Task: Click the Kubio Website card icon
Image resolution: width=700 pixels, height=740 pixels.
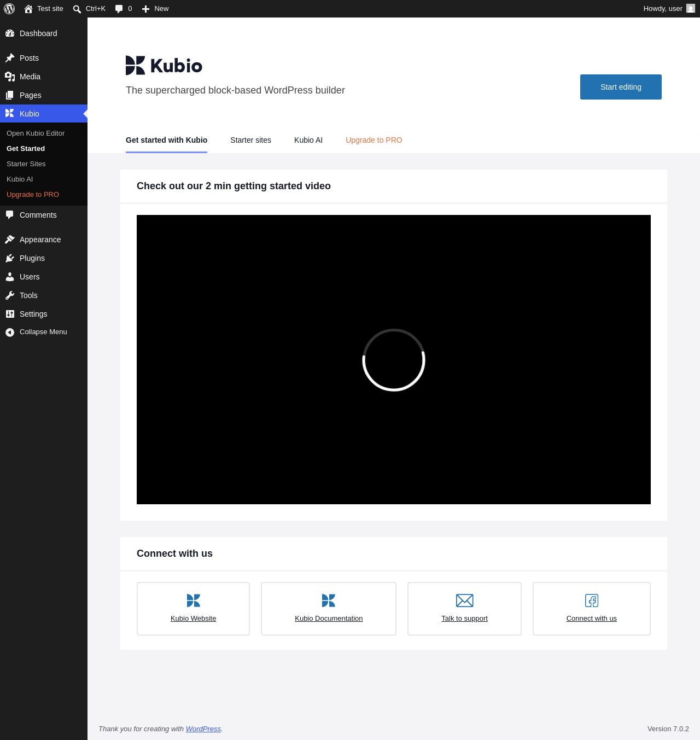Action: tap(194, 601)
